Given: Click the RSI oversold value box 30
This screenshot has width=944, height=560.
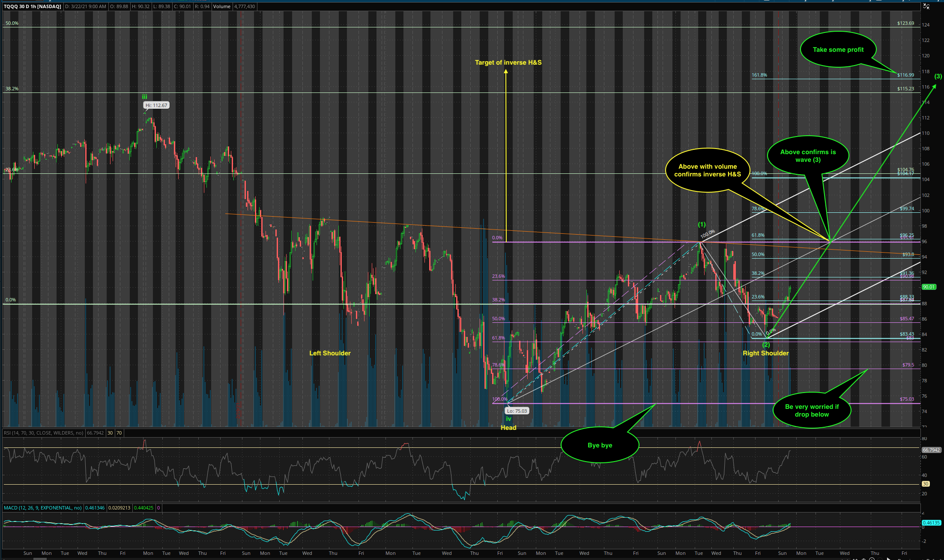Looking at the screenshot, I should [x=110, y=433].
